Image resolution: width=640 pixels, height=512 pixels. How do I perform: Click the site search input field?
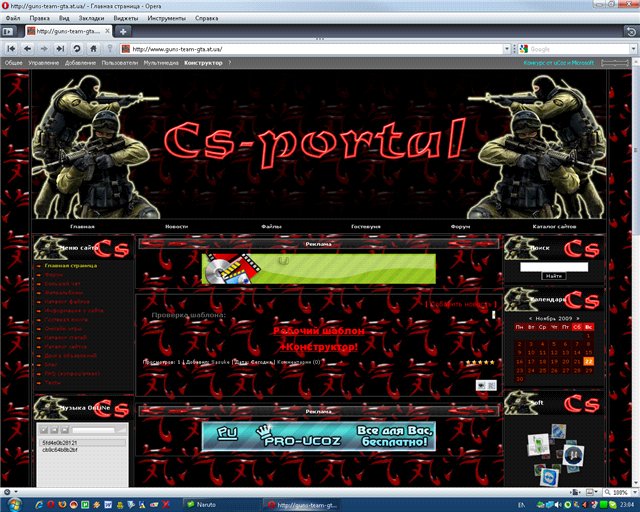(553, 266)
